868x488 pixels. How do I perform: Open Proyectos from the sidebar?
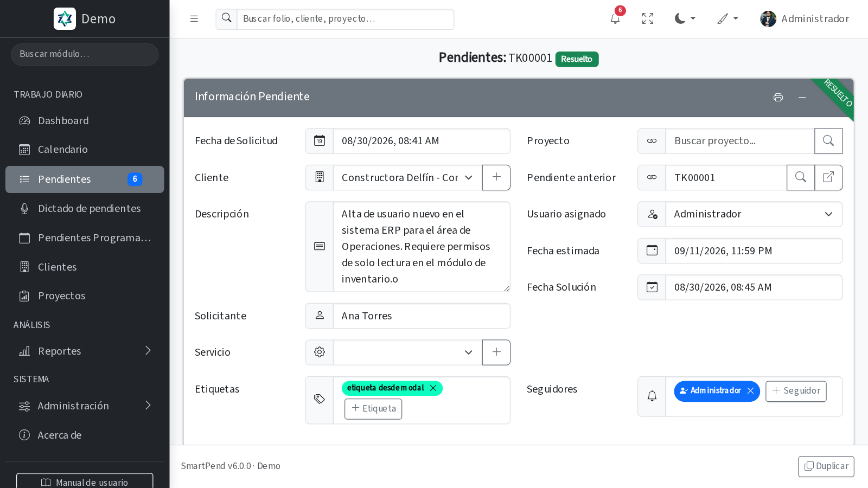click(x=85, y=296)
